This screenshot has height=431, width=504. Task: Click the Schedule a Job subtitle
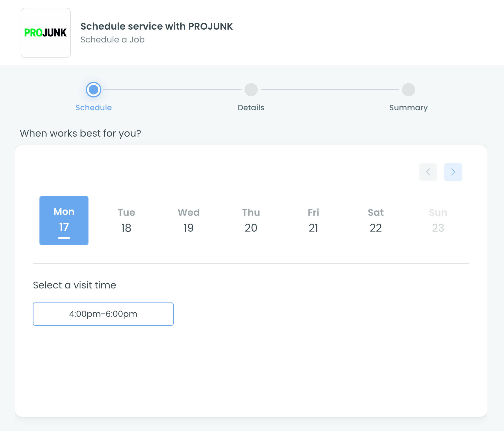[112, 40]
